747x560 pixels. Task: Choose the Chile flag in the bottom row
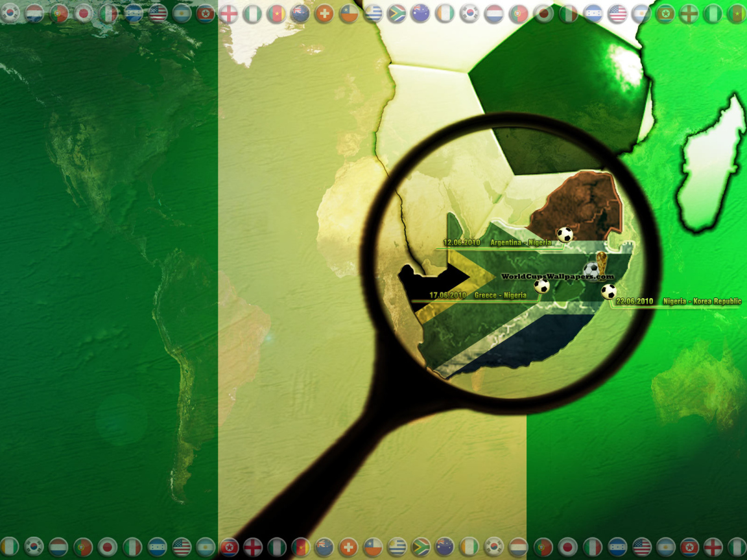[373, 546]
